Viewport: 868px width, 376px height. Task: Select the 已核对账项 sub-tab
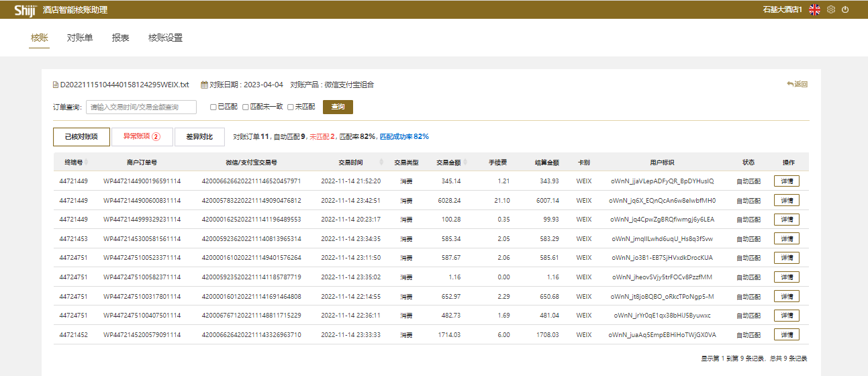point(81,137)
